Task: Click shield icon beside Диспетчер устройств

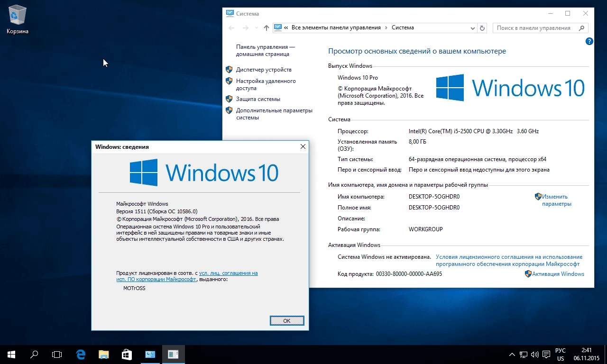Action: [229, 70]
